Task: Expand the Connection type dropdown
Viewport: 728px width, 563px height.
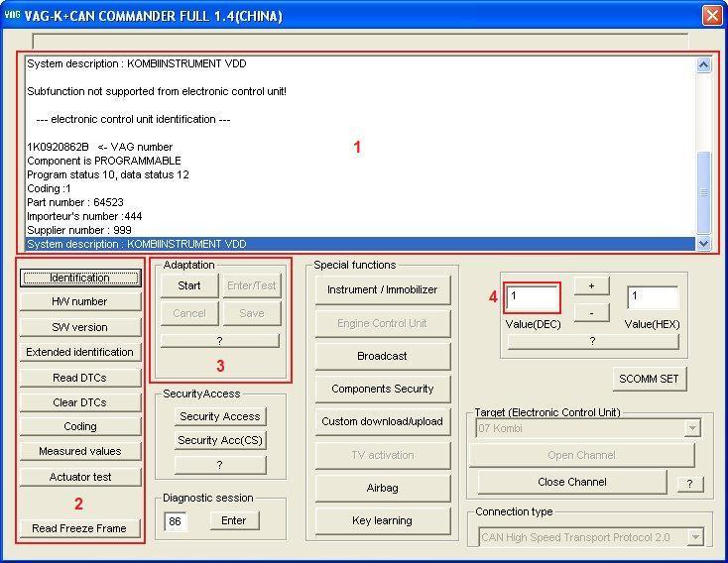Action: 696,538
